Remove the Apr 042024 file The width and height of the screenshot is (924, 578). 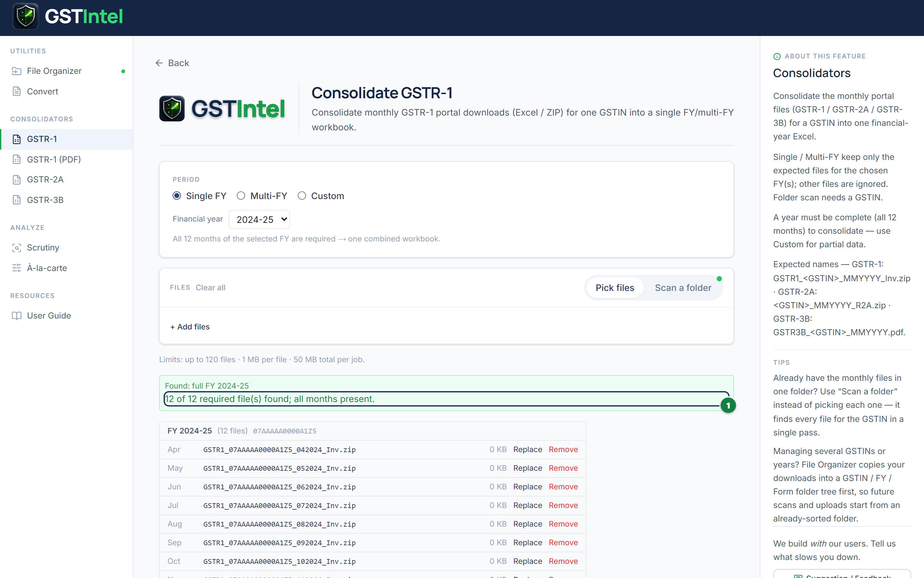click(x=563, y=450)
